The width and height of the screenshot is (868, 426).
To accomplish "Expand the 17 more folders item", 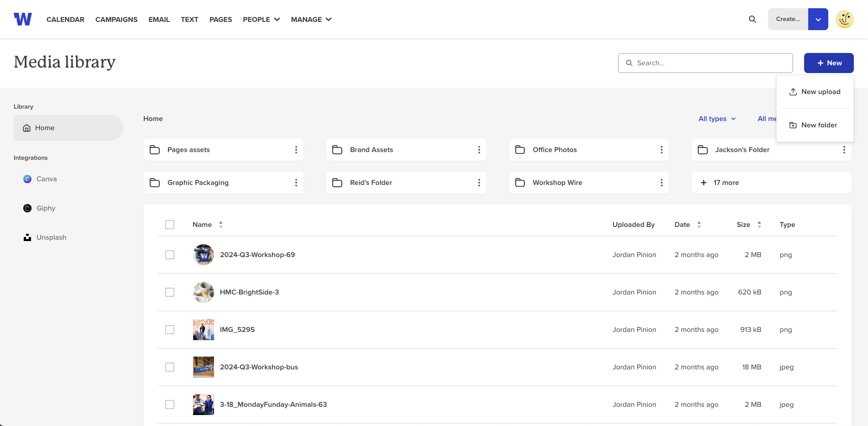I will (x=772, y=183).
